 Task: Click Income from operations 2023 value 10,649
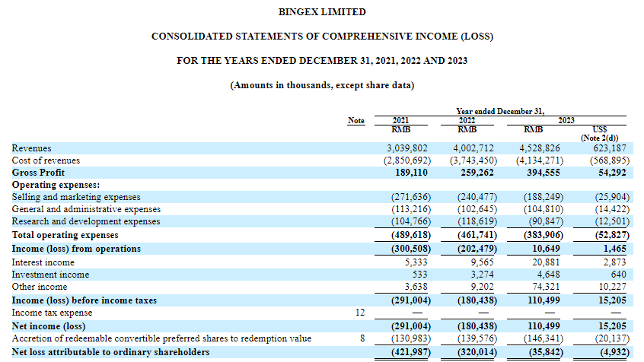[546, 249]
